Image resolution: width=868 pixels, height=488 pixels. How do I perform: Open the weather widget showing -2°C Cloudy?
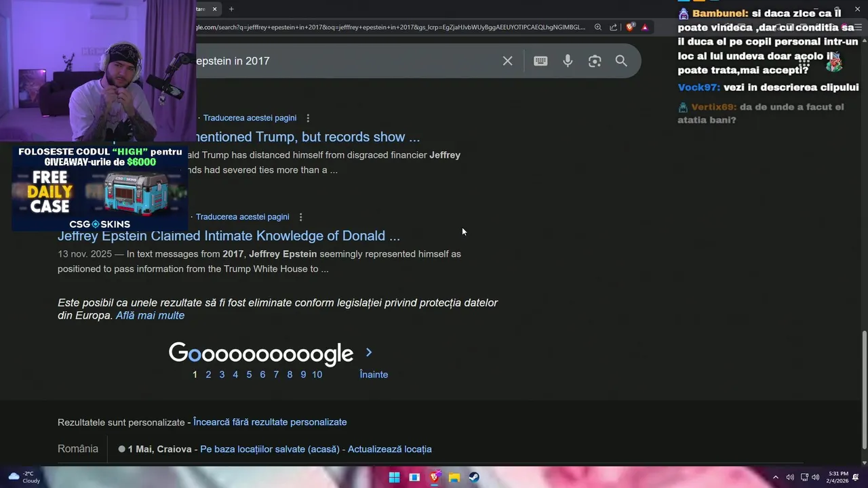point(24,477)
